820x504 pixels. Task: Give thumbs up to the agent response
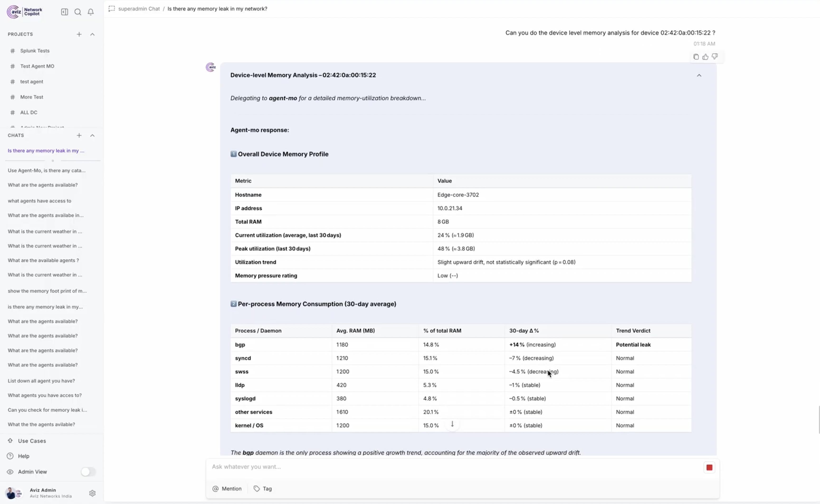705,56
